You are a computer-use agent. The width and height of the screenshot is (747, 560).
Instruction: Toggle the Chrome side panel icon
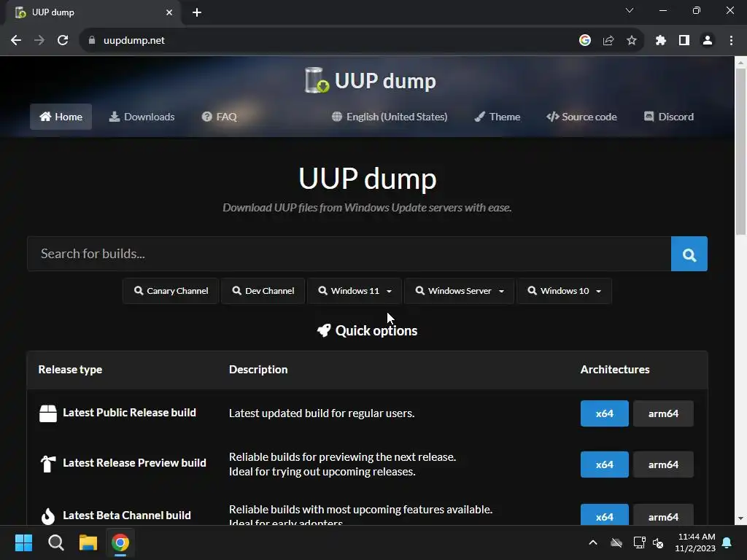coord(684,41)
